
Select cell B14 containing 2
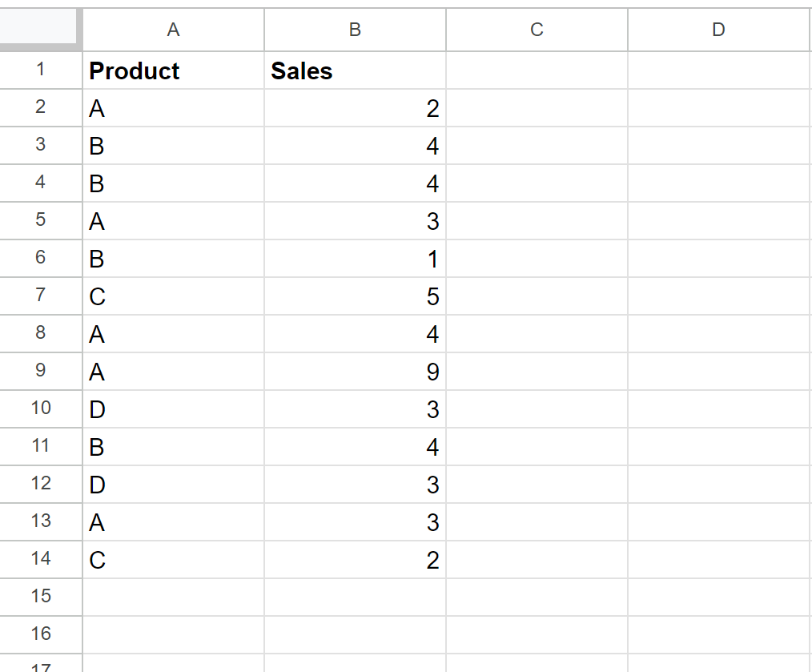pos(356,560)
